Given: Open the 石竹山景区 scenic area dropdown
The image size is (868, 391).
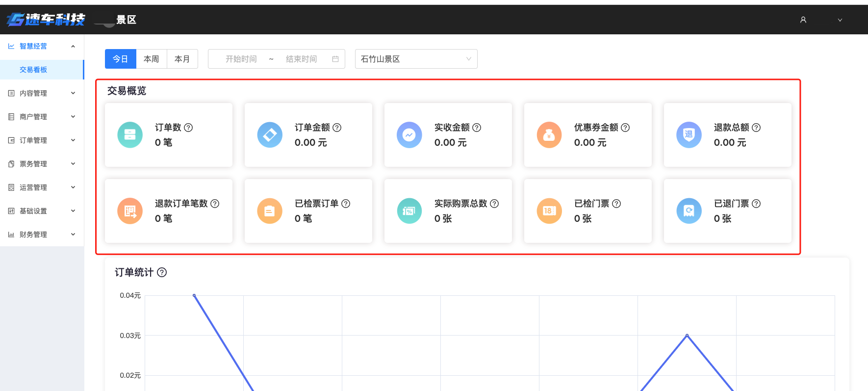Looking at the screenshot, I should coord(416,59).
